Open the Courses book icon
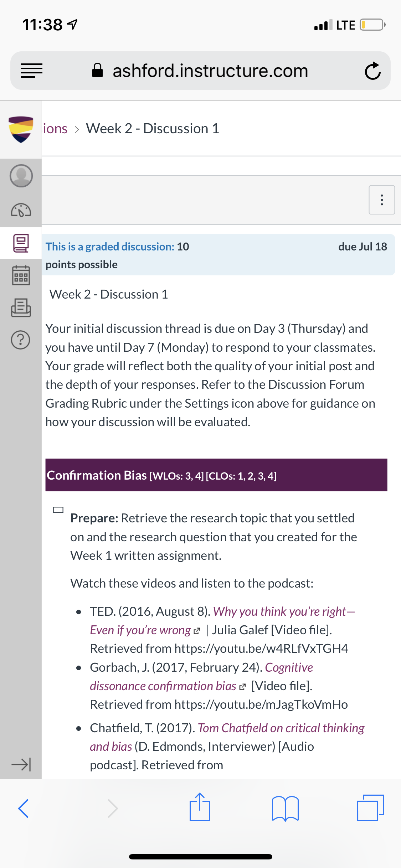Viewport: 401px width, 868px height. click(21, 243)
